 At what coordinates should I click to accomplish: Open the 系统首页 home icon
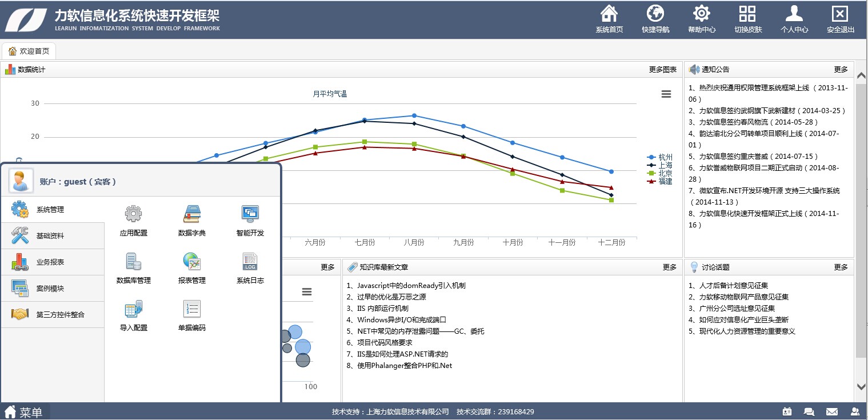[x=609, y=13]
